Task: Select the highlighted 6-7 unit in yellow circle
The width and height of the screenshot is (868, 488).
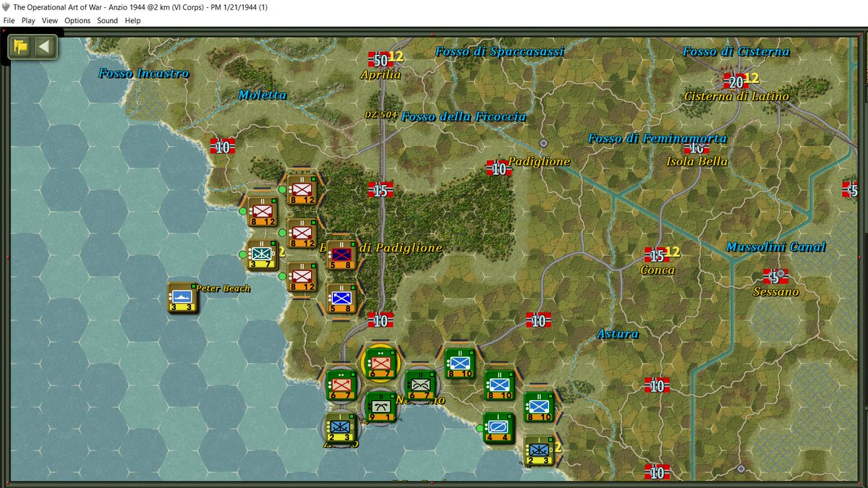Action: pos(380,363)
